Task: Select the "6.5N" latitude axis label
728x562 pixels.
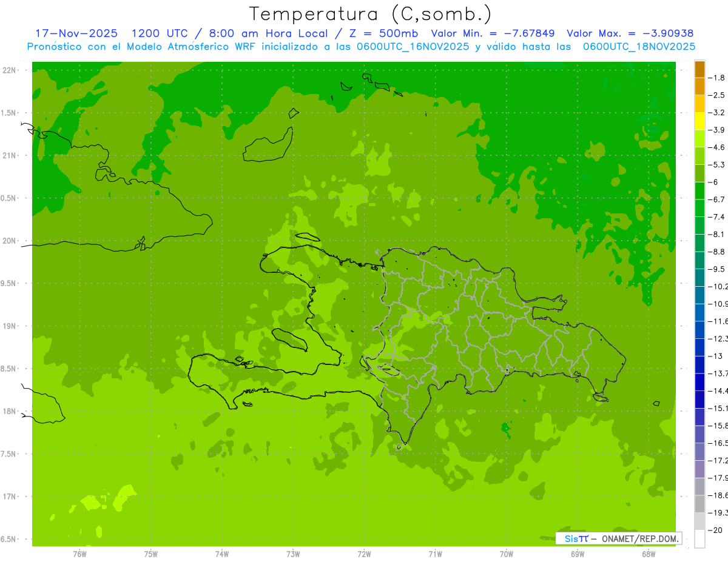Action: click(x=8, y=539)
